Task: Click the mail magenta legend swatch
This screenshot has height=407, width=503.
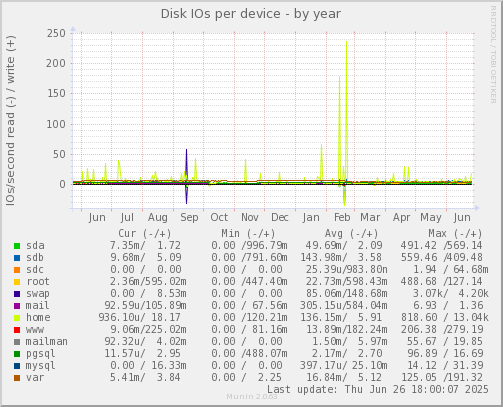Action: tap(17, 306)
